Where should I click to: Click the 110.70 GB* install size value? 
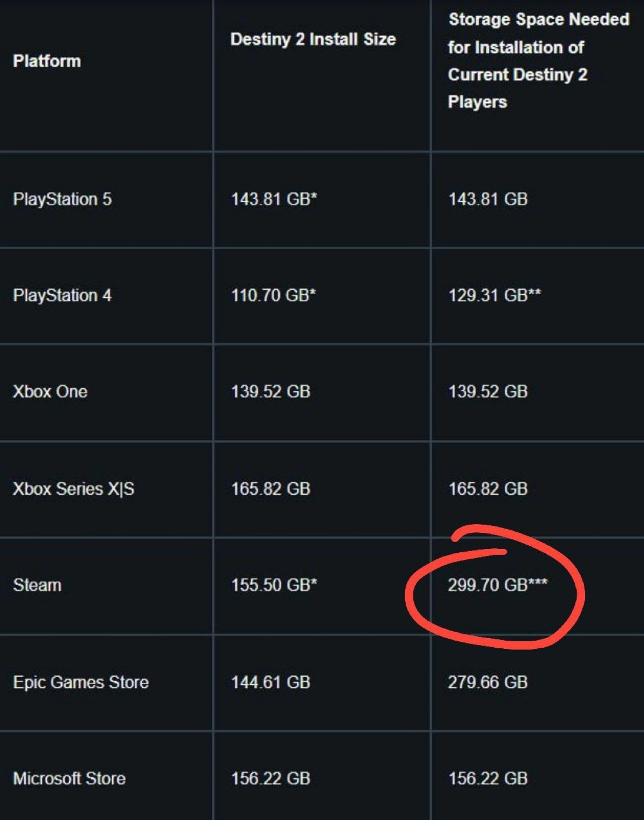(273, 295)
